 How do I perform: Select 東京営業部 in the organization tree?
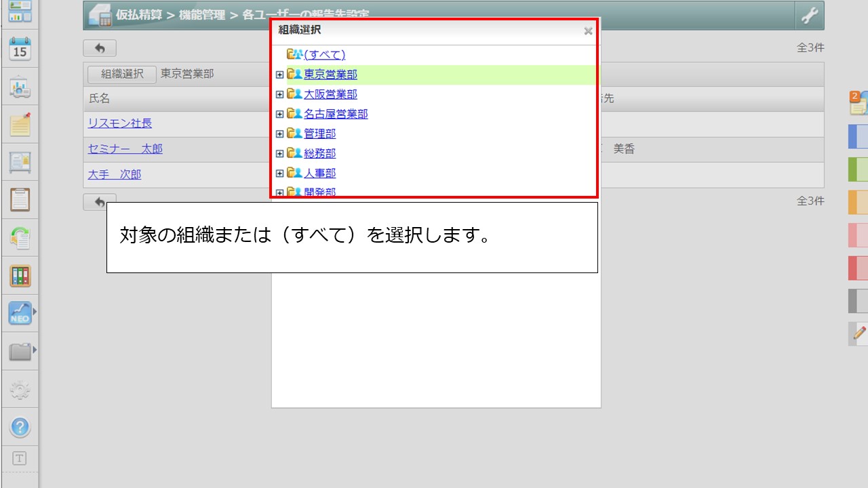330,75
